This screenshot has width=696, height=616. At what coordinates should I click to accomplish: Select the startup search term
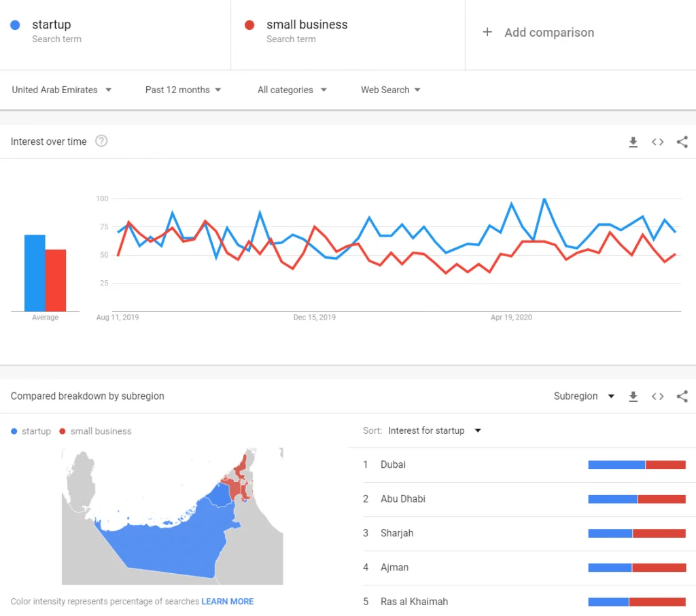click(51, 24)
